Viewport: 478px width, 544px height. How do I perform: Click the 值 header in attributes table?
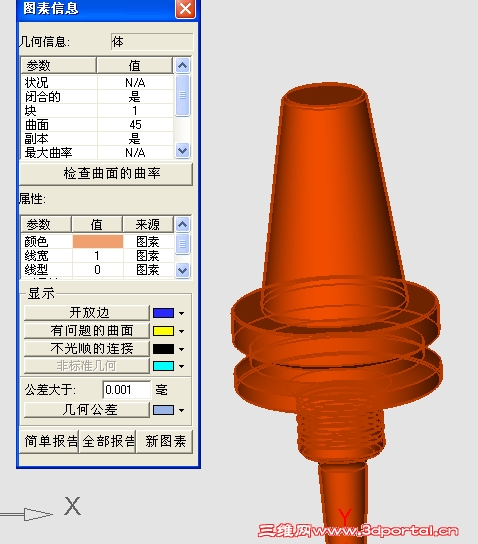tap(97, 224)
